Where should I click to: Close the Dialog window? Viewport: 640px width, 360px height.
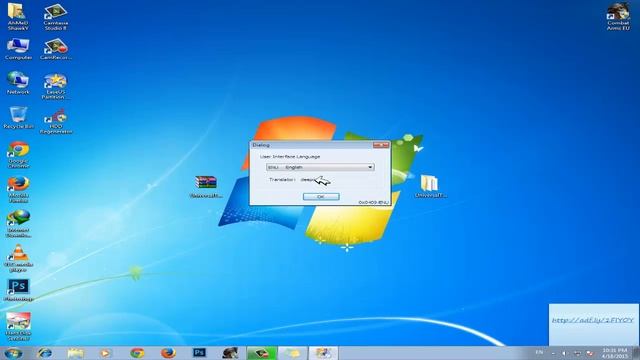coord(381,145)
